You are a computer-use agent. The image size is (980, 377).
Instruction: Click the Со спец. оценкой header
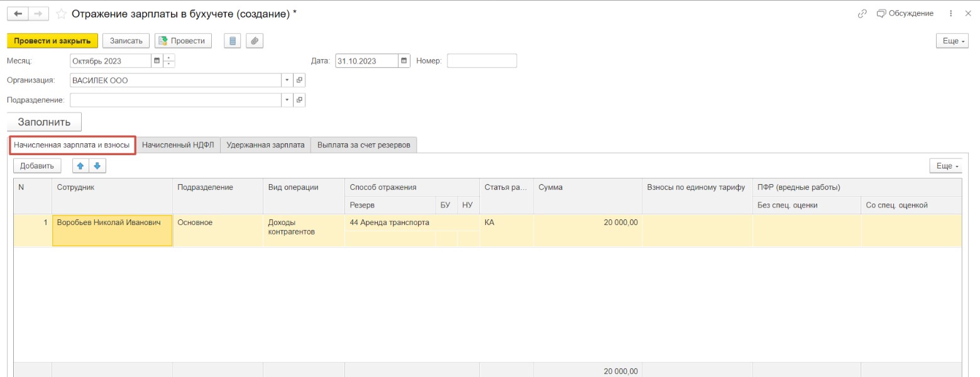[x=911, y=205]
